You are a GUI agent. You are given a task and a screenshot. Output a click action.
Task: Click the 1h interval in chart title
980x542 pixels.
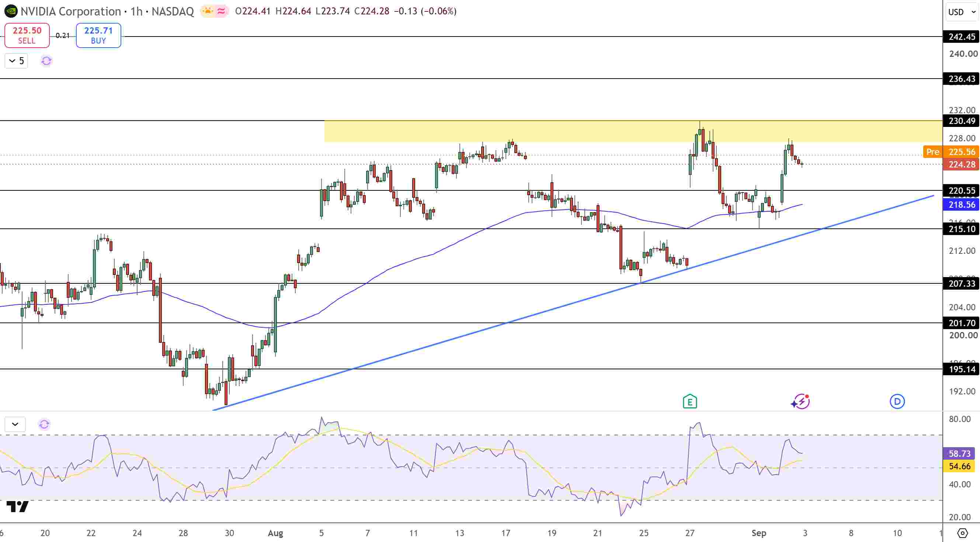tap(136, 11)
